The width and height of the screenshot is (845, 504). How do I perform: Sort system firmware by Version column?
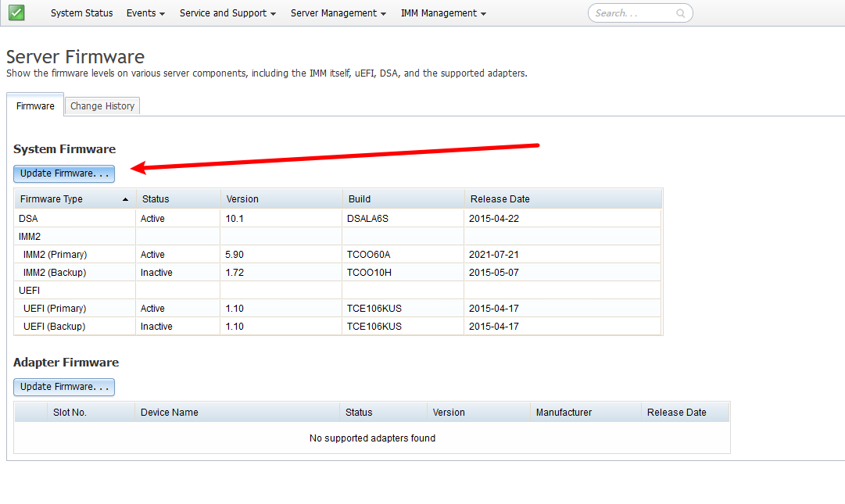point(242,199)
